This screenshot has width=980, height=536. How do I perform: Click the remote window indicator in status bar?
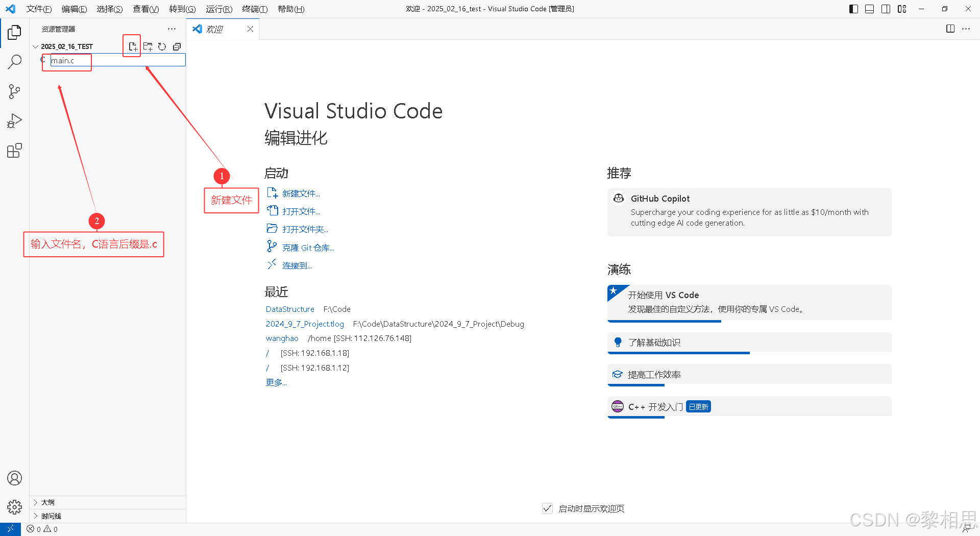coord(10,529)
